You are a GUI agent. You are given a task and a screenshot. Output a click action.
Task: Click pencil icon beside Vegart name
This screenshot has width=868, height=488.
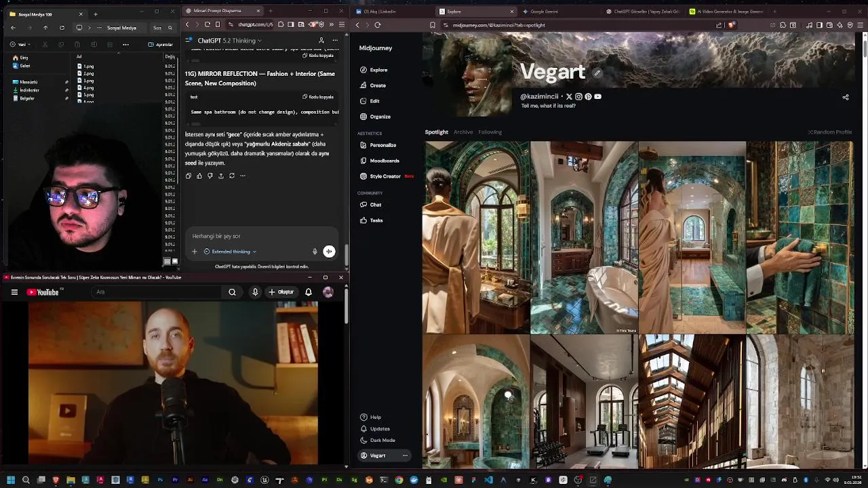click(597, 73)
